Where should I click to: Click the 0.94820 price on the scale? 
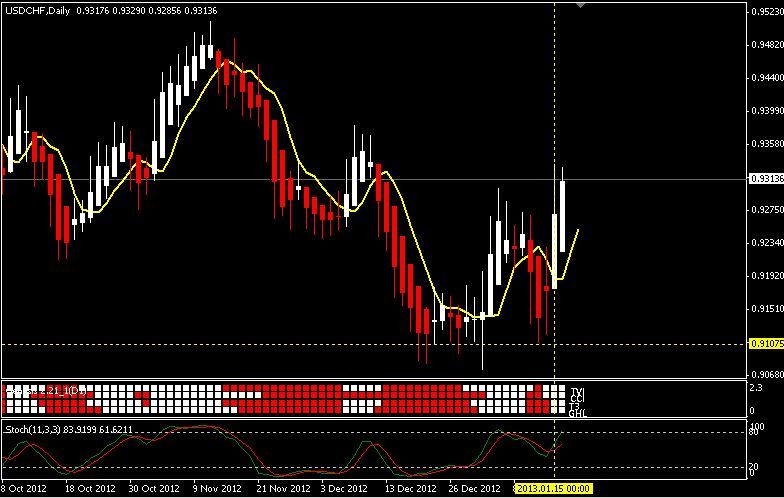(x=765, y=45)
